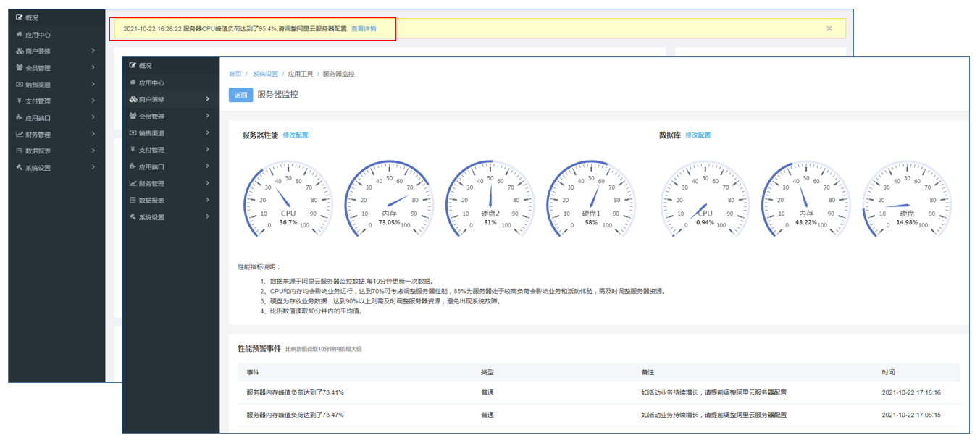980x443 pixels.
Task: Click 销售渠道 icon in background window sidebar
Action: (x=19, y=85)
